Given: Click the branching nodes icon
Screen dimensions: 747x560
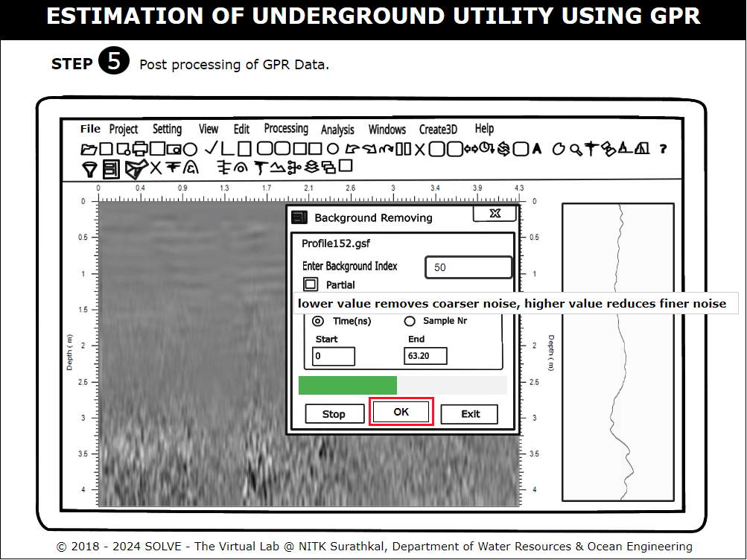Looking at the screenshot, I should pyautogui.click(x=295, y=168).
